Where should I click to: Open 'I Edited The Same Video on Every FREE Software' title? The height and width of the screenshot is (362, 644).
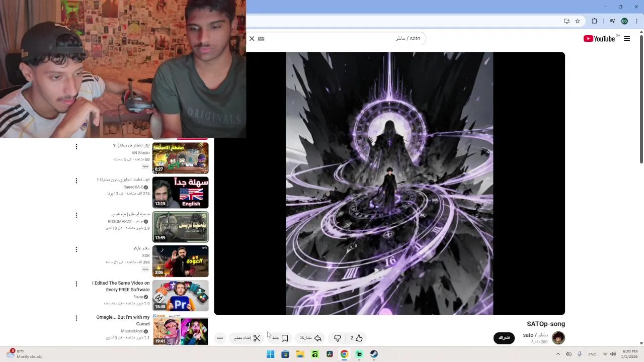pos(121,286)
